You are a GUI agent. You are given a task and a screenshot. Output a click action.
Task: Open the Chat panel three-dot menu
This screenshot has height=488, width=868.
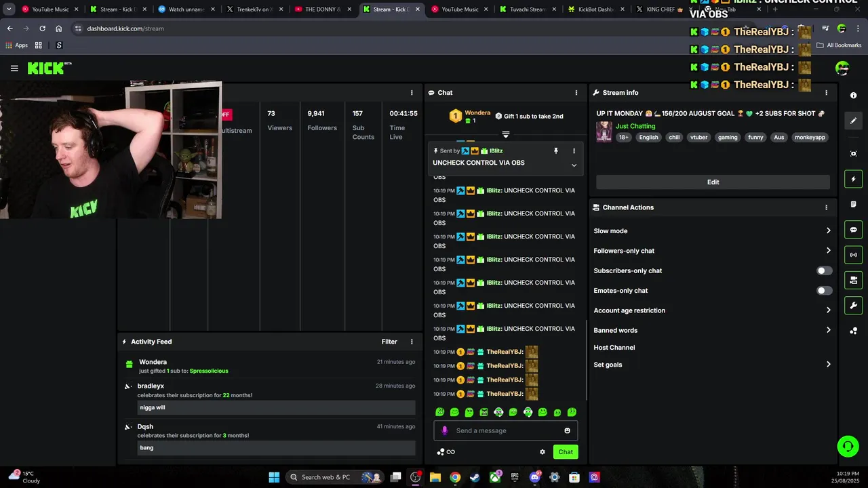(576, 93)
